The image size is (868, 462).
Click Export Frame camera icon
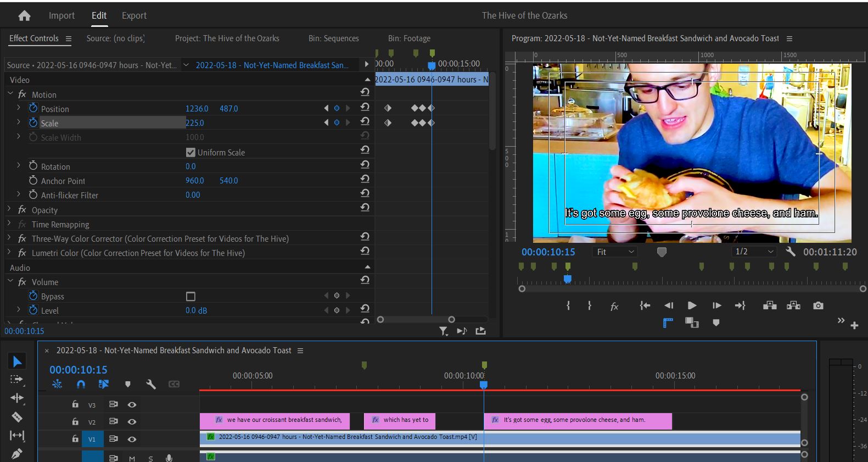pyautogui.click(x=818, y=305)
